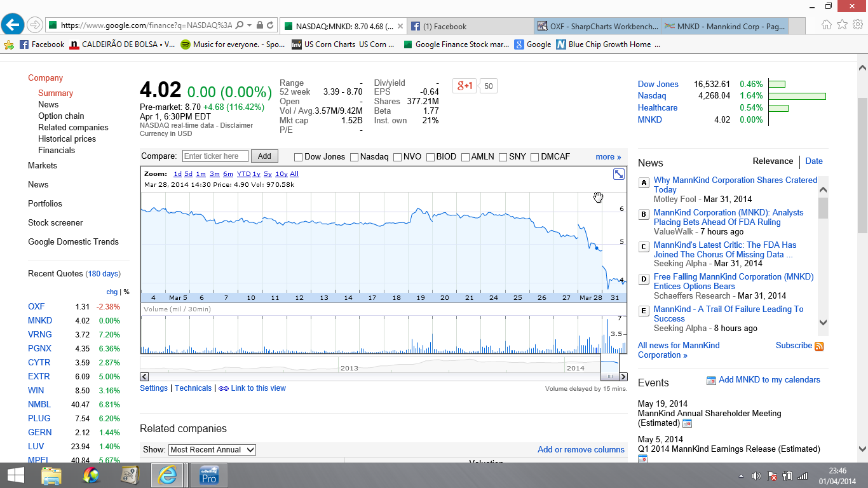Set chart zoom to YTD
The image size is (868, 488).
point(243,174)
